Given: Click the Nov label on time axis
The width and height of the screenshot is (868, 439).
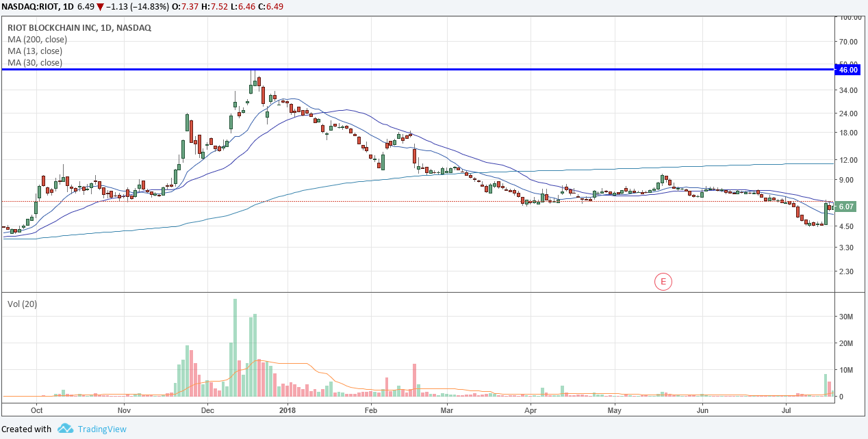Looking at the screenshot, I should click(124, 411).
